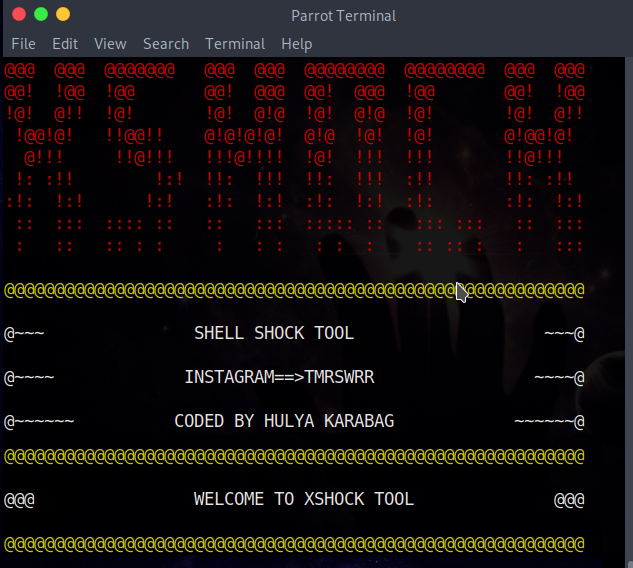The height and width of the screenshot is (568, 633).
Task: Open the Edit menu
Action: pos(65,44)
